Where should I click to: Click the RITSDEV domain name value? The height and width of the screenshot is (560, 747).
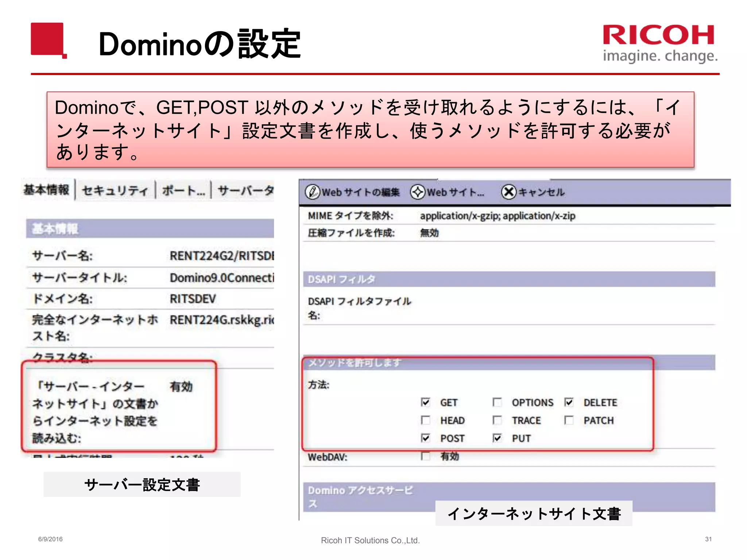(x=193, y=299)
